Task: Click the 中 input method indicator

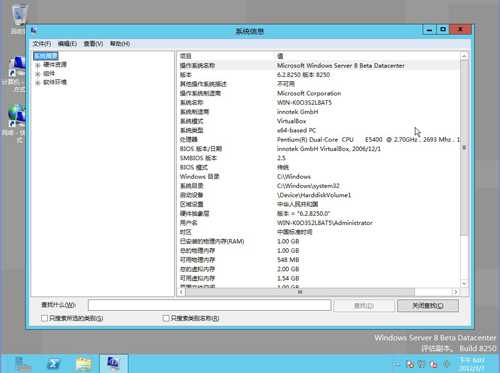Action: click(x=446, y=364)
